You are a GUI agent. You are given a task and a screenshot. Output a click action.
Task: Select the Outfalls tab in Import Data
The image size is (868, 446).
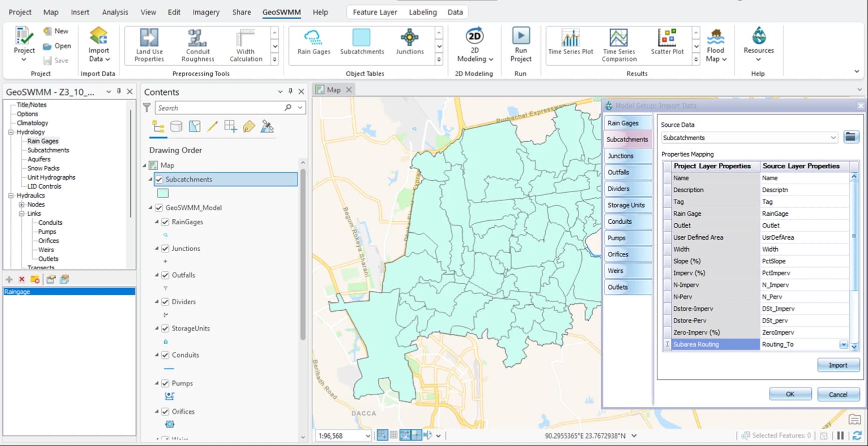tap(628, 172)
